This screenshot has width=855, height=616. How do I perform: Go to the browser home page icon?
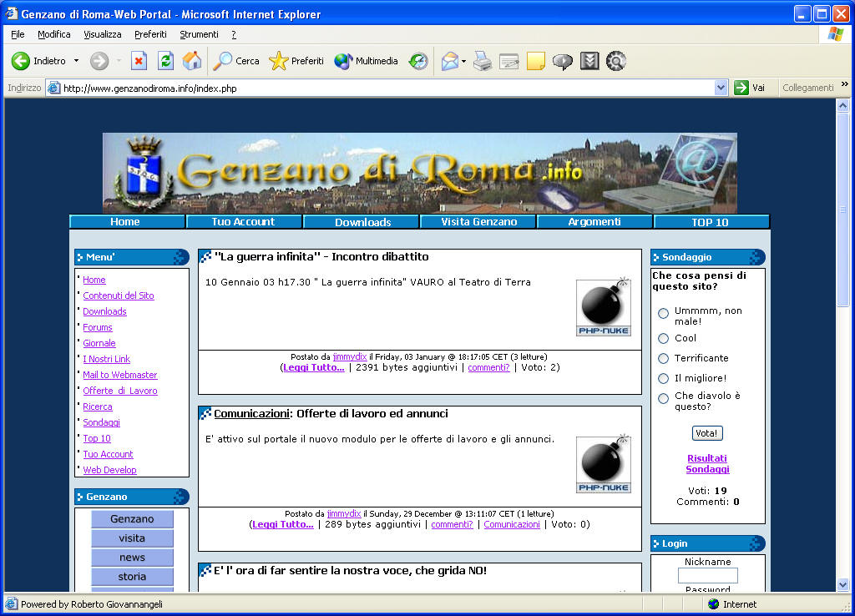pos(192,61)
